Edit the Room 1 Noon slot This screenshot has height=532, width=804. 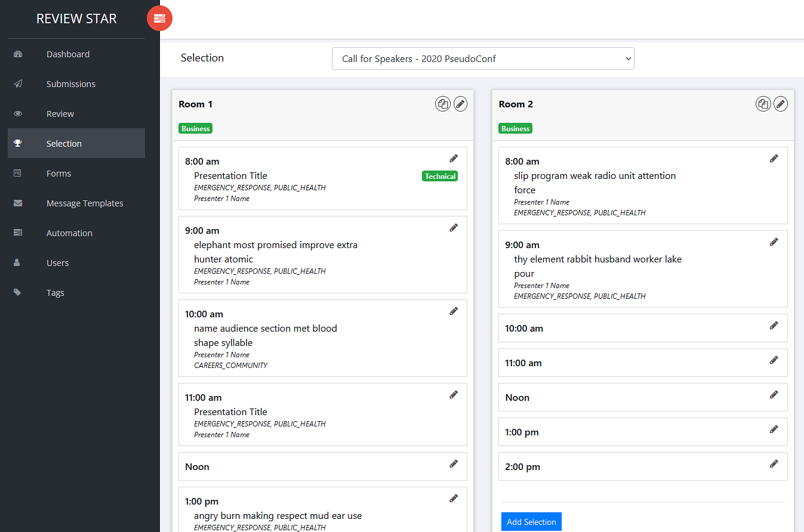click(x=454, y=464)
